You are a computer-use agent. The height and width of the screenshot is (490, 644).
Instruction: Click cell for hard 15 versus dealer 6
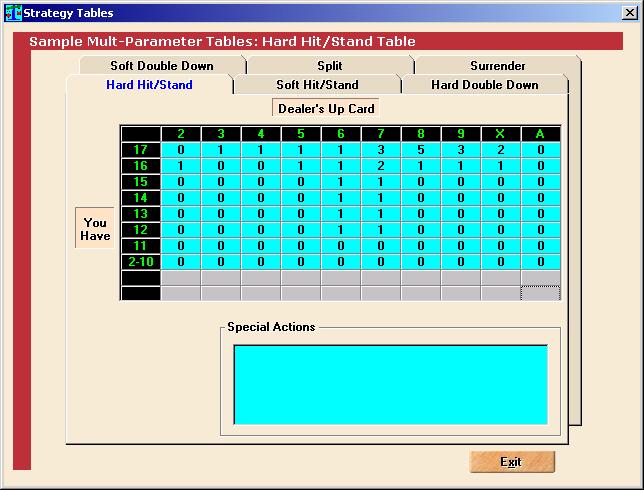click(340, 182)
